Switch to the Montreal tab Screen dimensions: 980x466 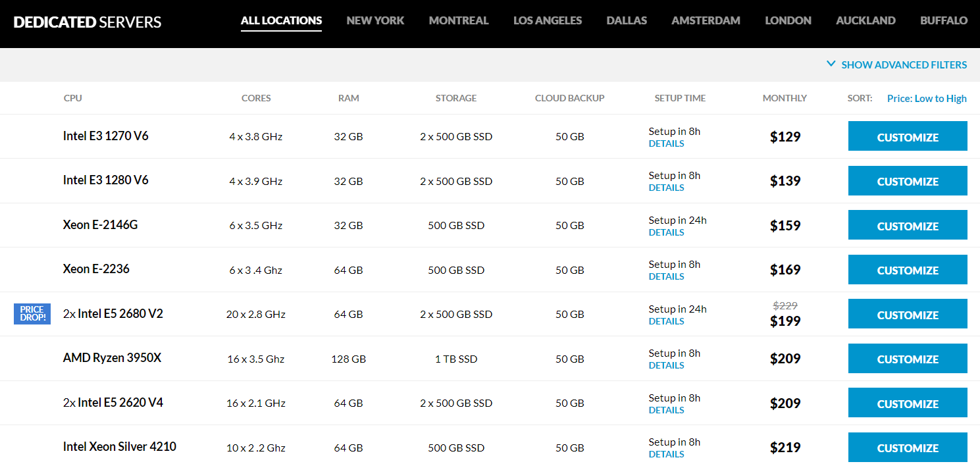pyautogui.click(x=459, y=20)
